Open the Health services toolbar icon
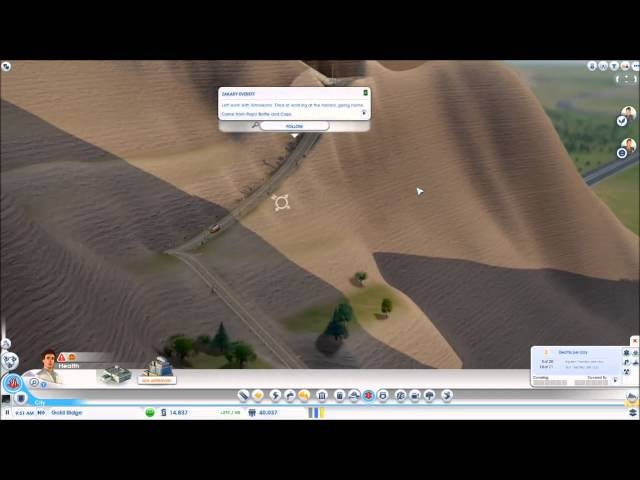This screenshot has height=480, width=640. (x=367, y=396)
